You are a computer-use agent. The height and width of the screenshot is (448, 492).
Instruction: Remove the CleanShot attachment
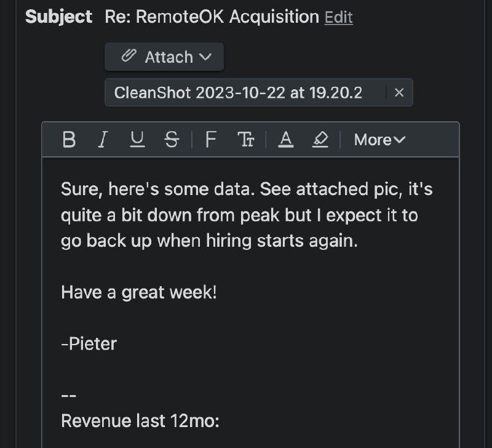click(x=399, y=92)
